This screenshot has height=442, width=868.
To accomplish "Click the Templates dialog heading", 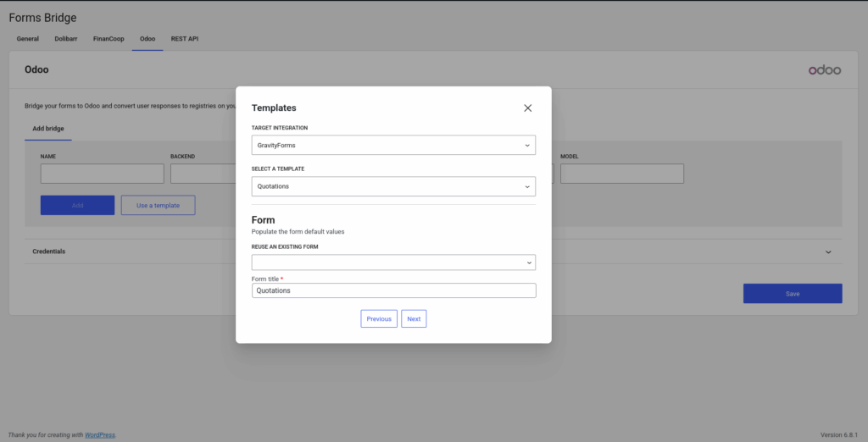I will coord(274,108).
